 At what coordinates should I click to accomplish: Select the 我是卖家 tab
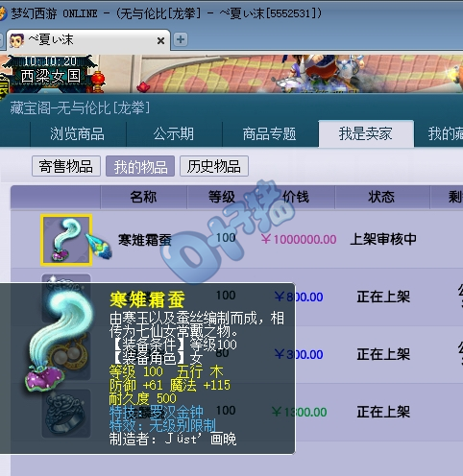tap(366, 133)
